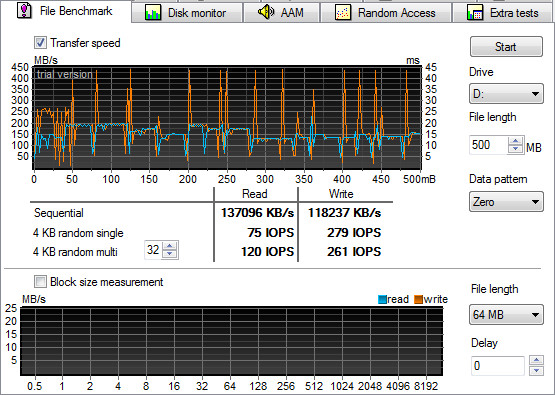Open the 64 MB file length dropdown
Viewport: 555px width, 395px height.
(506, 314)
